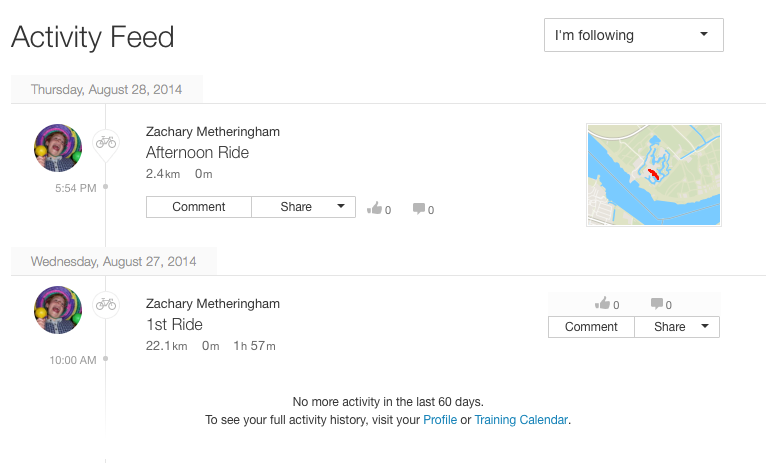Open the Afternoon Ride route map thumbnail
Screen dimensions: 768x465
[x=654, y=175]
